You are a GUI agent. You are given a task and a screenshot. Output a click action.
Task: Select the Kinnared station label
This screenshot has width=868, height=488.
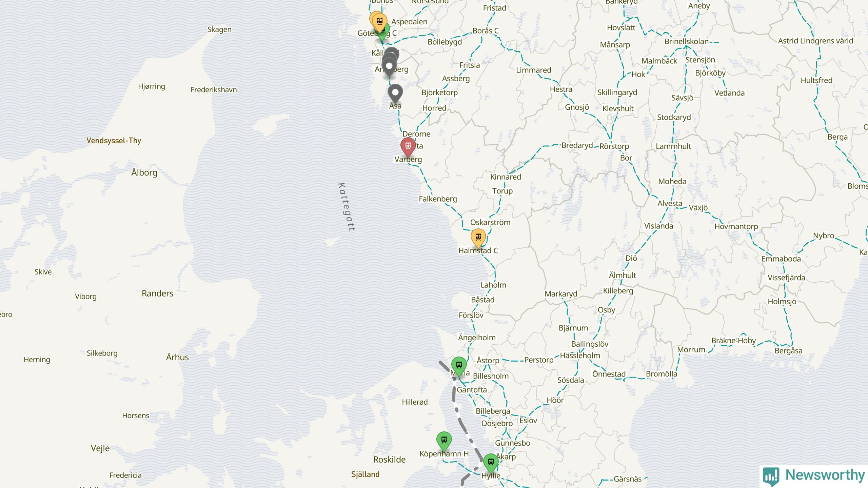click(506, 177)
